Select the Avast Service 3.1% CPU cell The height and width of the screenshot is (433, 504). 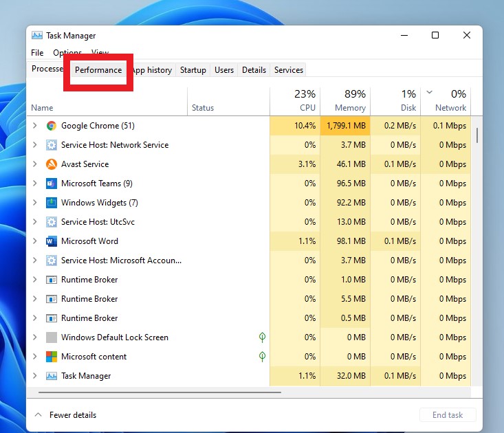click(295, 164)
